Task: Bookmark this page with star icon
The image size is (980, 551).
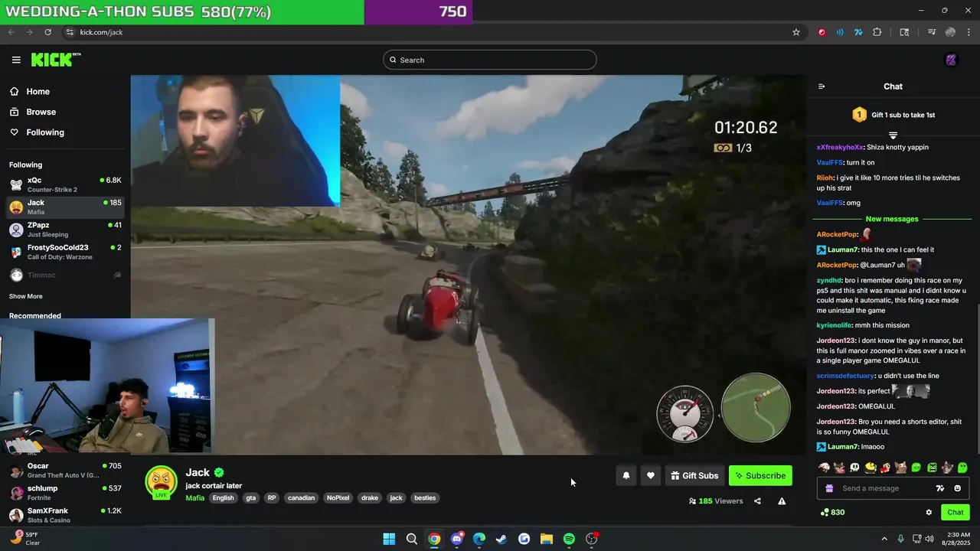Action: coord(796,32)
